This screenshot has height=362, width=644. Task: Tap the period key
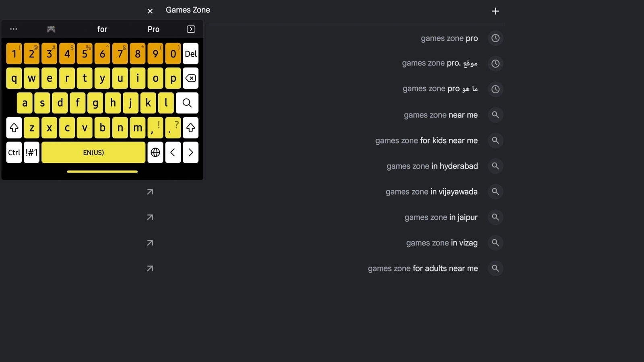click(x=173, y=128)
